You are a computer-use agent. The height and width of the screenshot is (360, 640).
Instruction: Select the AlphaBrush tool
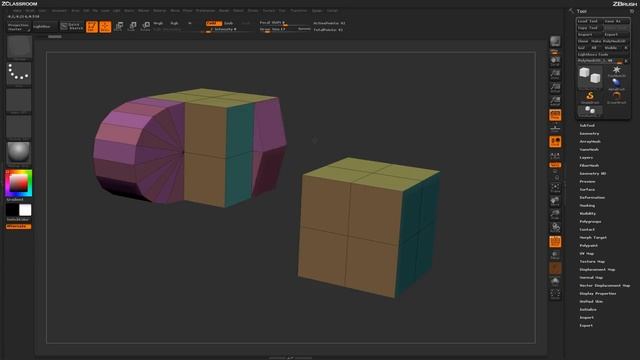point(616,84)
